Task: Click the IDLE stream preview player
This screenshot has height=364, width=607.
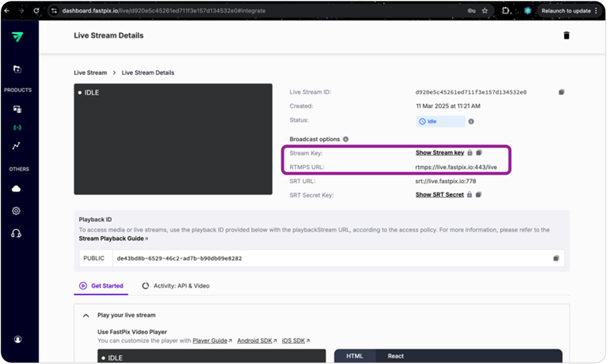Action: coord(173,139)
